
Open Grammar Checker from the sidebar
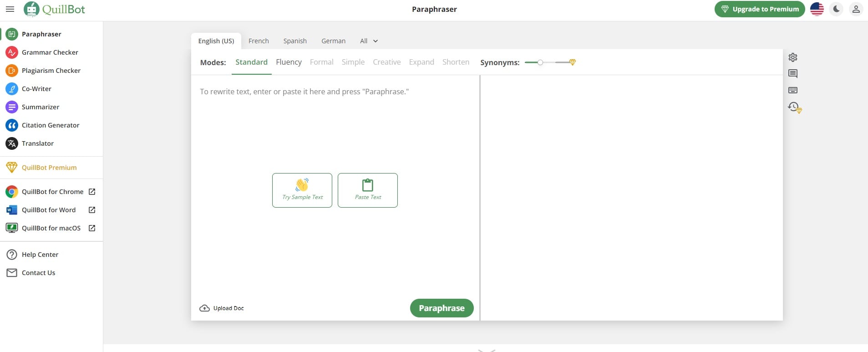[50, 52]
